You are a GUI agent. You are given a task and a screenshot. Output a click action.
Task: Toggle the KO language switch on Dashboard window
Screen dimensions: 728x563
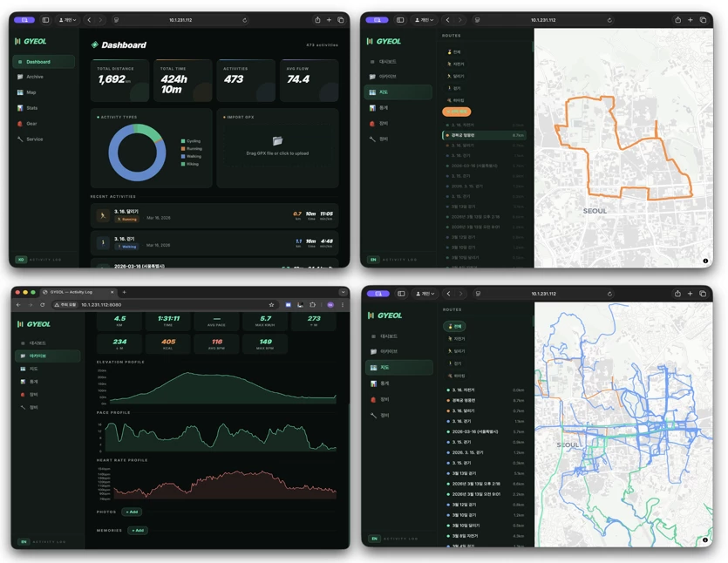[x=21, y=260]
